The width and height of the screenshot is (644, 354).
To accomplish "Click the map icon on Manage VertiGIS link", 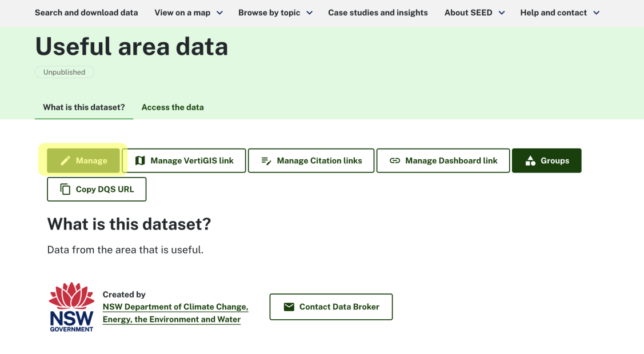I will pyautogui.click(x=140, y=160).
